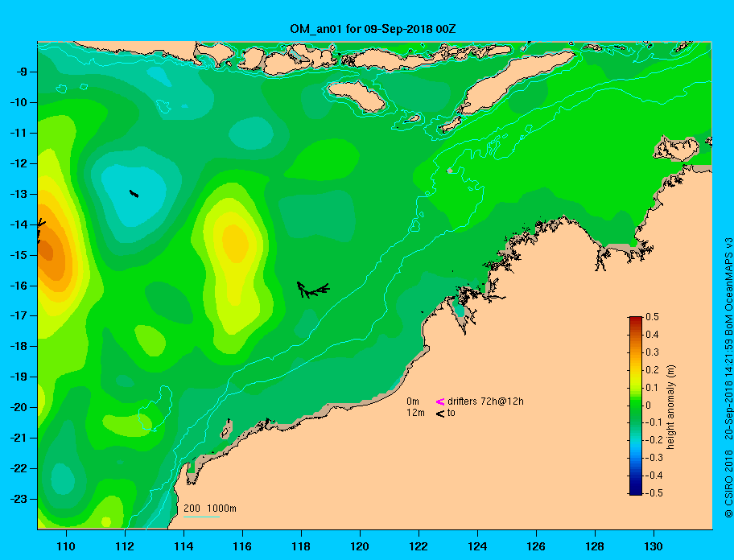734x560 pixels.
Task: Click the '0m' legend depth label
Action: tap(412, 401)
